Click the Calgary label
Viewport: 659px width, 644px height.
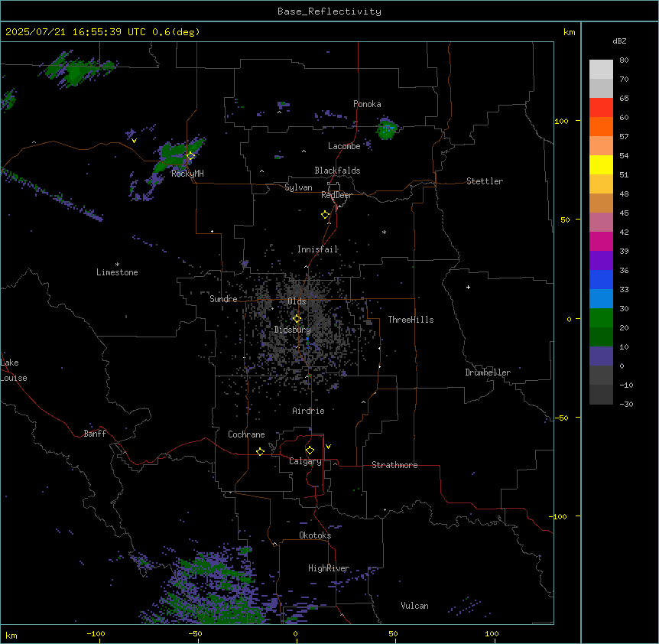click(306, 461)
